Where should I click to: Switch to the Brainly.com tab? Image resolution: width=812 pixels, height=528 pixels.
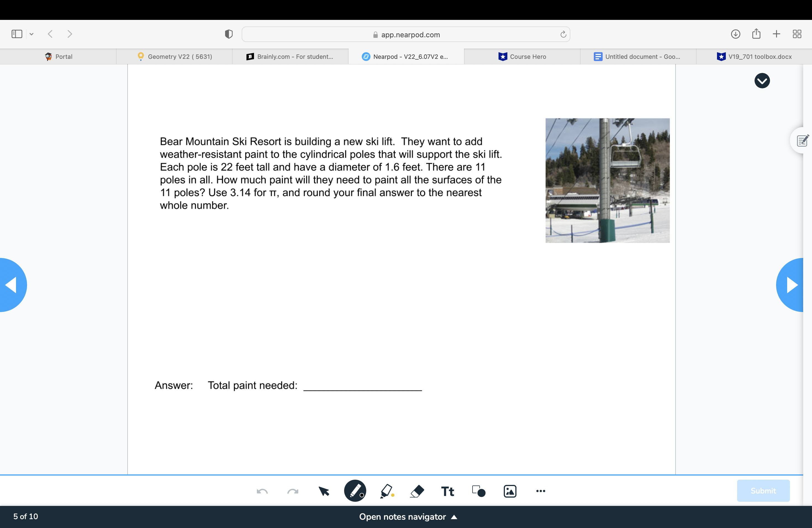290,56
